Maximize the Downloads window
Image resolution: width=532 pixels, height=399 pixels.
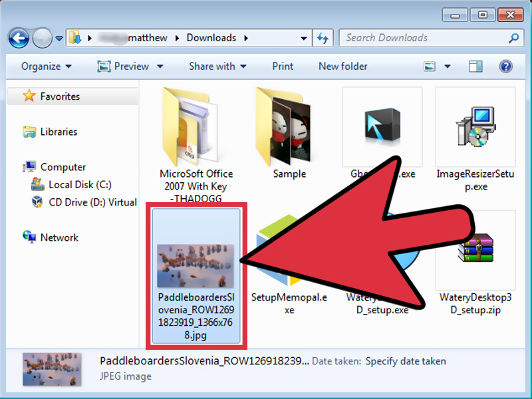483,15
